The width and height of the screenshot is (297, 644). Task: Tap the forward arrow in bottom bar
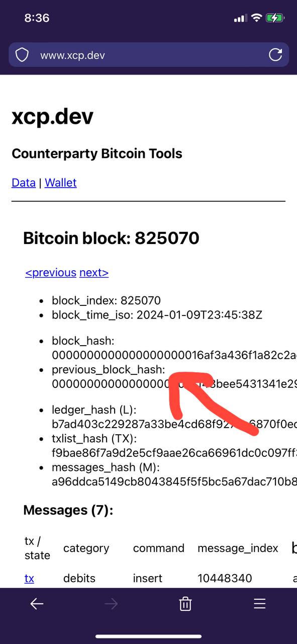click(x=111, y=604)
